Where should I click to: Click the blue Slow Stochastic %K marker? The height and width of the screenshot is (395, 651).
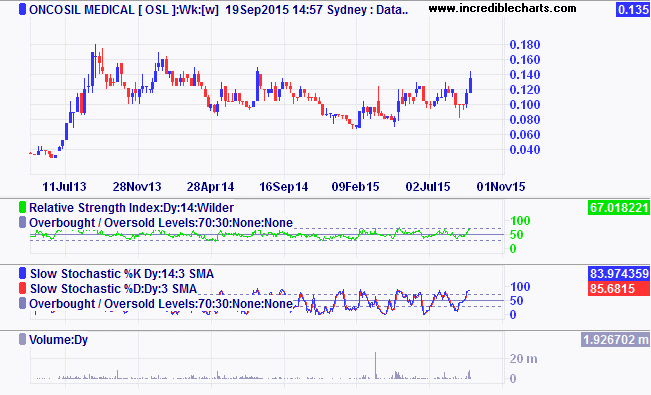pos(22,273)
